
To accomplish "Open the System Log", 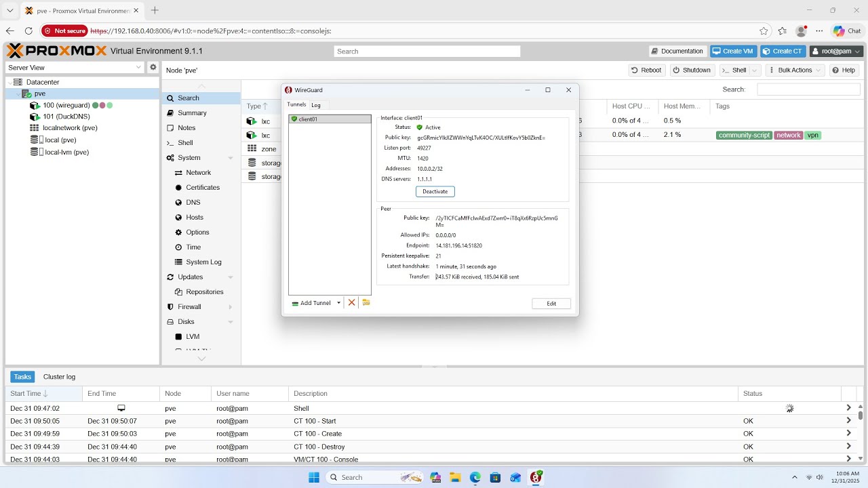I will (203, 262).
